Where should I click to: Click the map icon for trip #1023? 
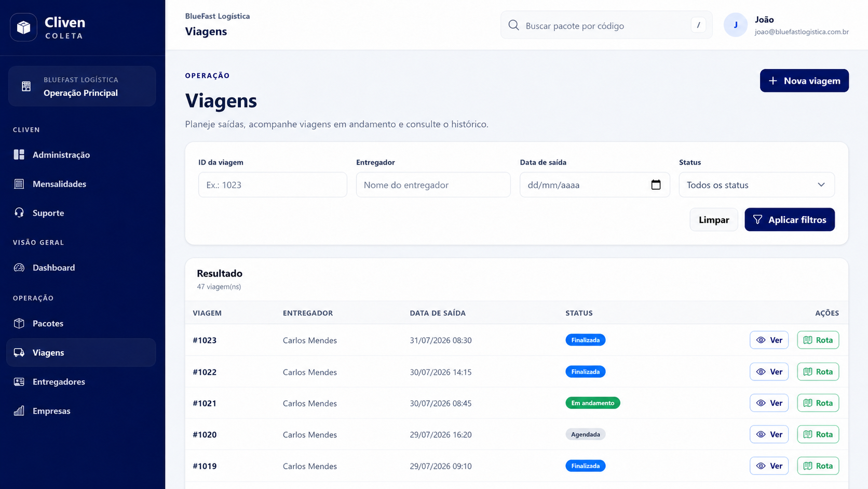pyautogui.click(x=808, y=340)
